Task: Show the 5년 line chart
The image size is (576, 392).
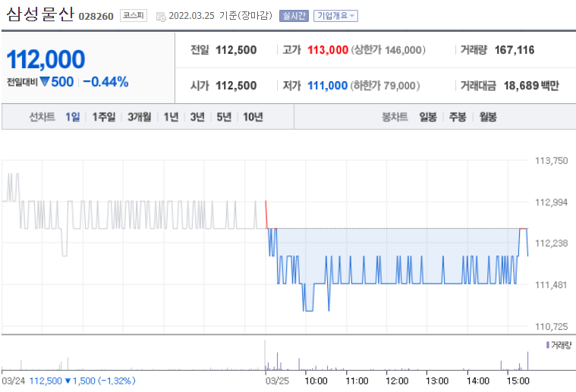Action: (x=224, y=117)
